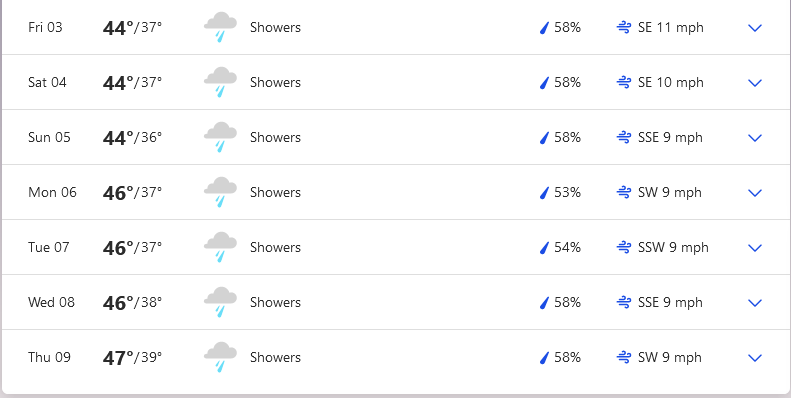The image size is (791, 398).
Task: Click the Thu 09 showers cloud icon
Action: coord(220,357)
